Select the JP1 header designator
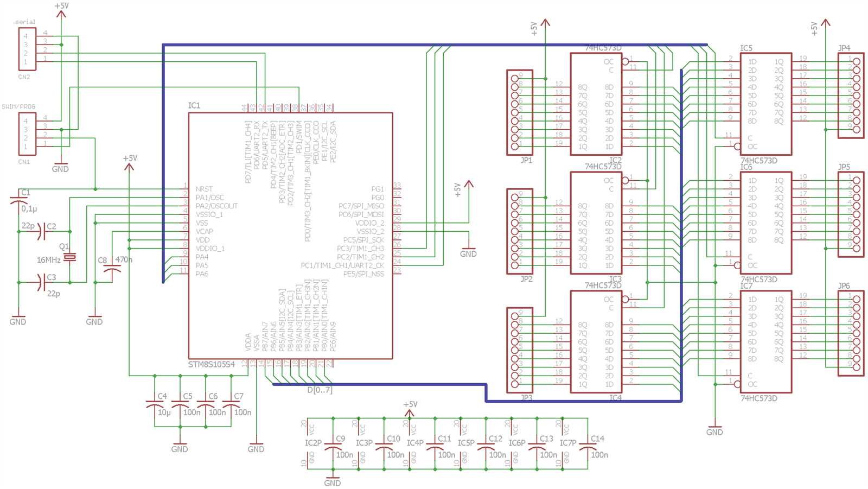This screenshot has height=489, width=868. 526,160
